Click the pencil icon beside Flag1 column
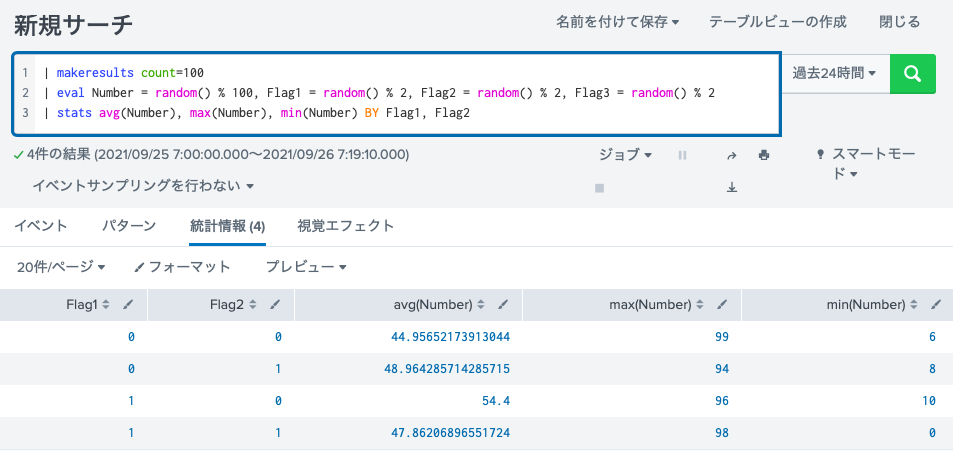Screen dimensions: 953x462 point(128,305)
